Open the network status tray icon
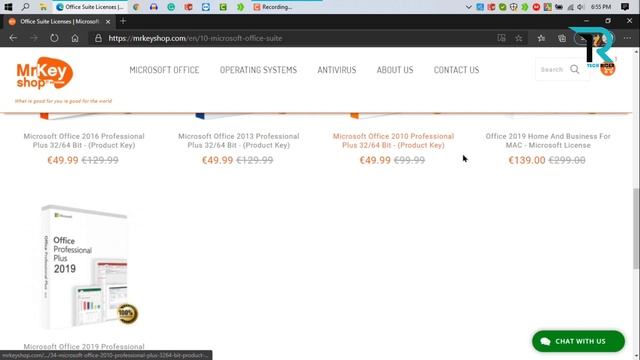Image resolution: width=640 pixels, height=360 pixels. click(570, 7)
